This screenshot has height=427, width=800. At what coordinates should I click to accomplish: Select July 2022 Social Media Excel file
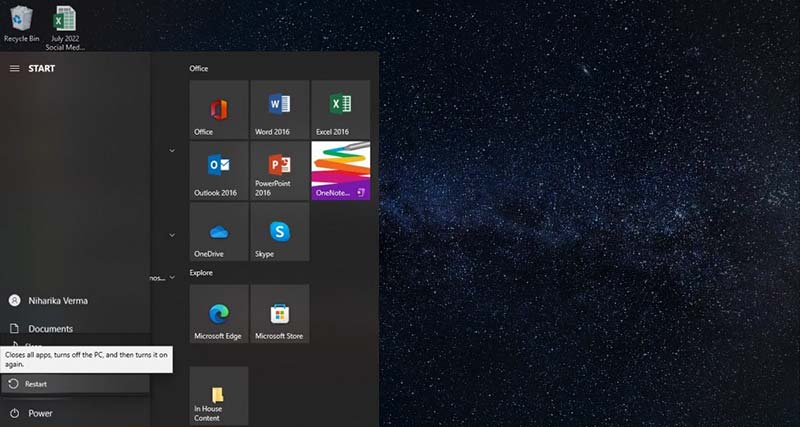pyautogui.click(x=65, y=24)
